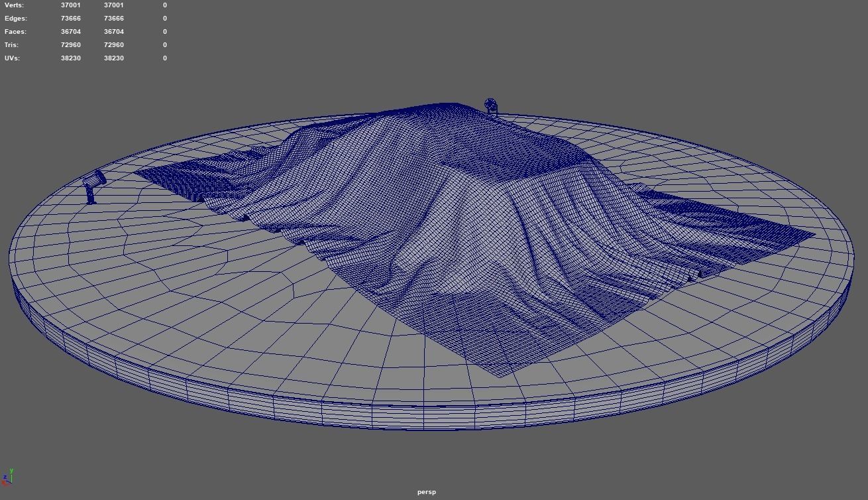Click the Verts label in the poly-count HUD

click(14, 5)
